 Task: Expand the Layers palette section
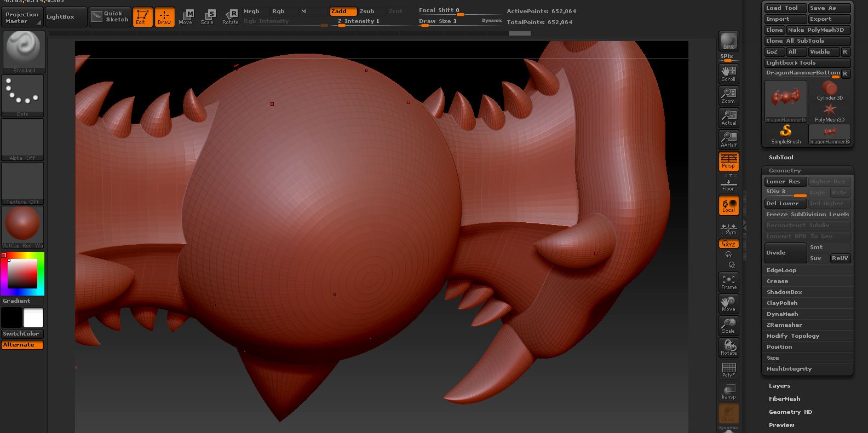[x=780, y=386]
